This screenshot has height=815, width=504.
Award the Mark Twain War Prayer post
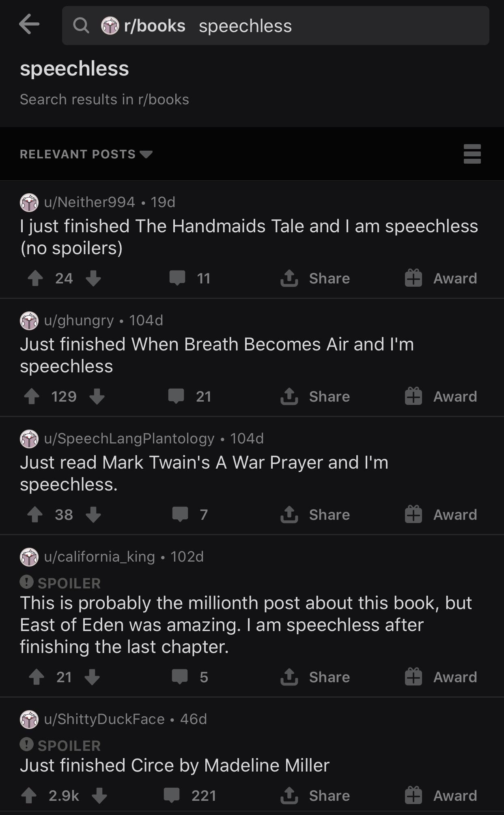441,515
